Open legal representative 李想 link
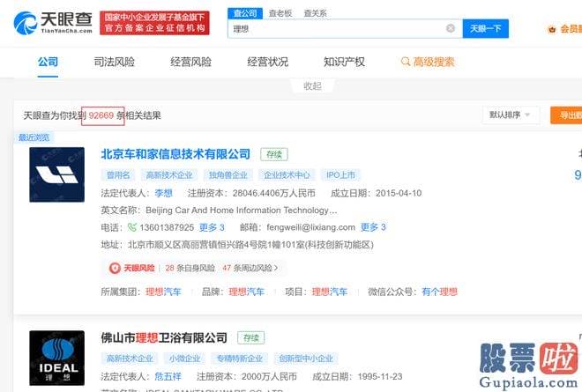Screen dimensions: 582x392 (164, 193)
